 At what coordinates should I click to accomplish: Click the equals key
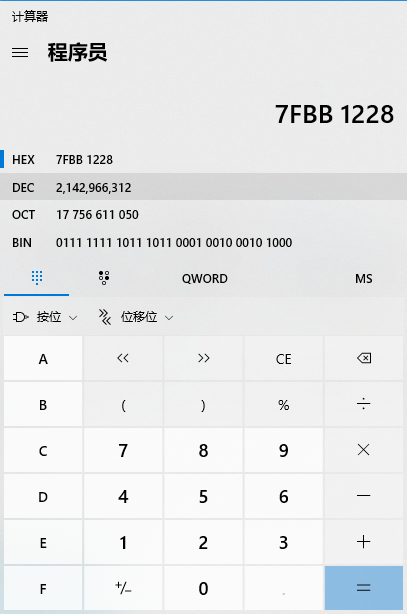[x=364, y=588]
